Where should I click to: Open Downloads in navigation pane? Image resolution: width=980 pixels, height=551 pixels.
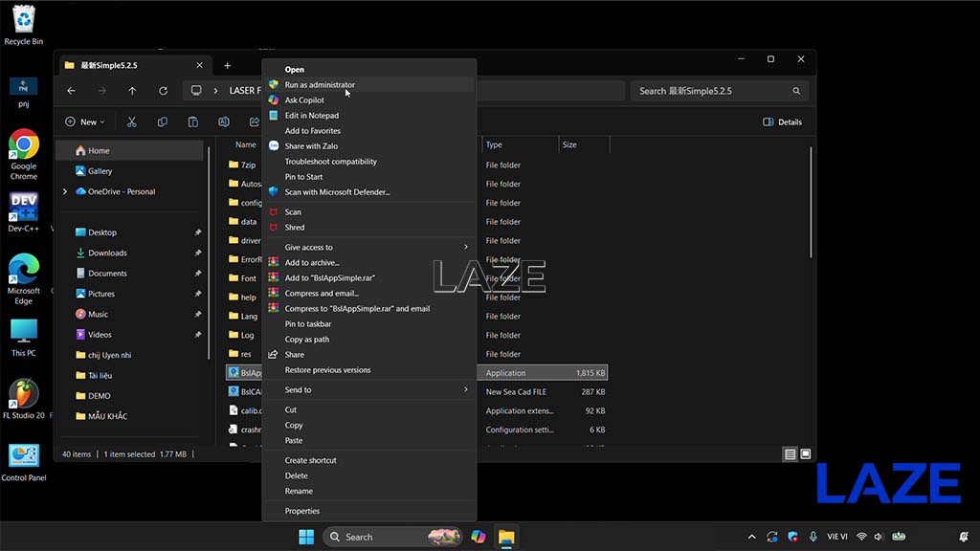(130, 253)
